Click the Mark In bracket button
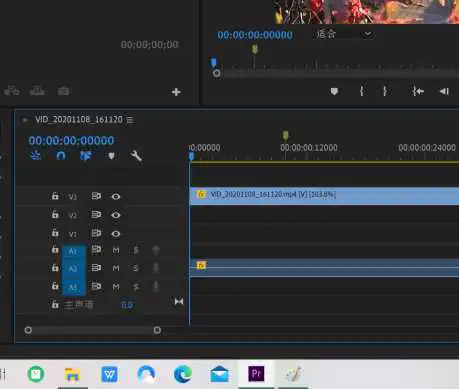 click(x=362, y=91)
